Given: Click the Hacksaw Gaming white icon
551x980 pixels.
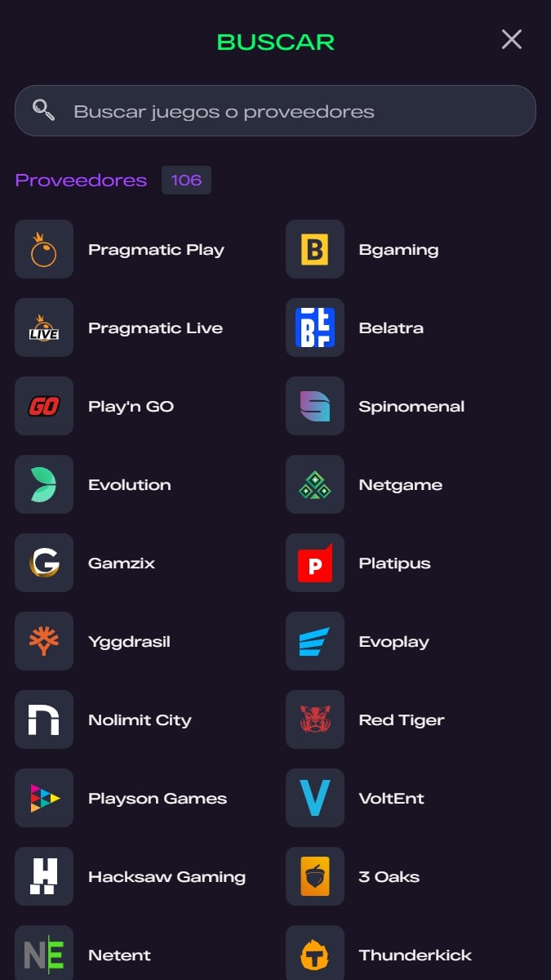Looking at the screenshot, I should pos(44,876).
